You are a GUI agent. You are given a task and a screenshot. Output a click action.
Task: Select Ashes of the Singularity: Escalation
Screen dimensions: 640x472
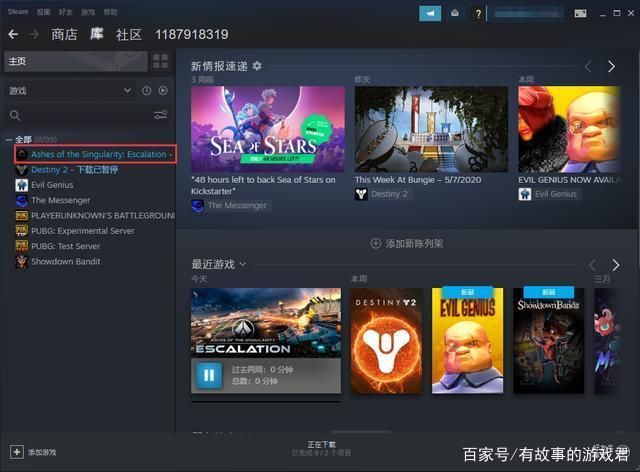click(96, 154)
